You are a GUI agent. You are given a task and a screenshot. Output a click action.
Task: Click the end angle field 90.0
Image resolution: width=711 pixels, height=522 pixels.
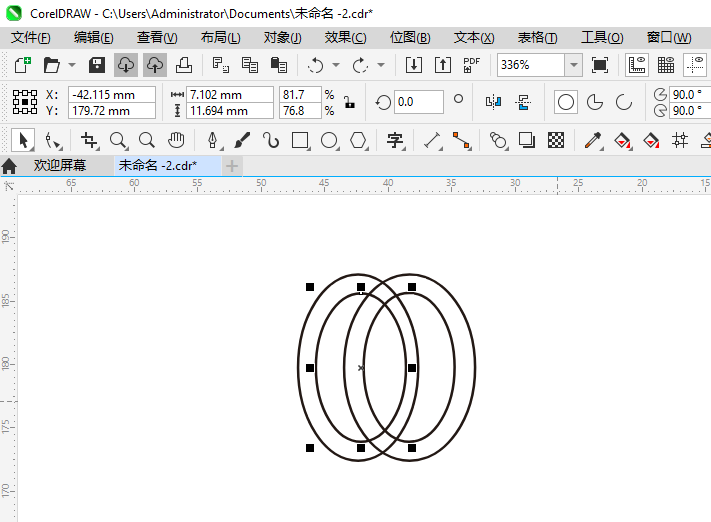691,111
